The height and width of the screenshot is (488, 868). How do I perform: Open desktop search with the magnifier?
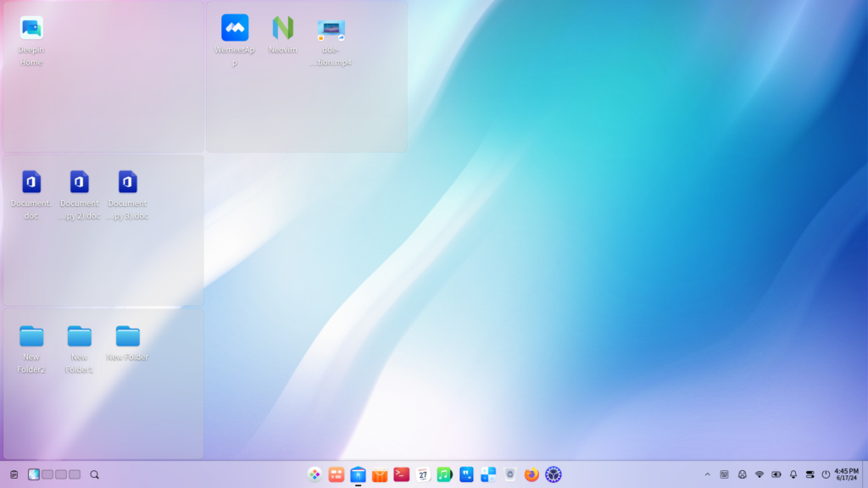coord(93,475)
